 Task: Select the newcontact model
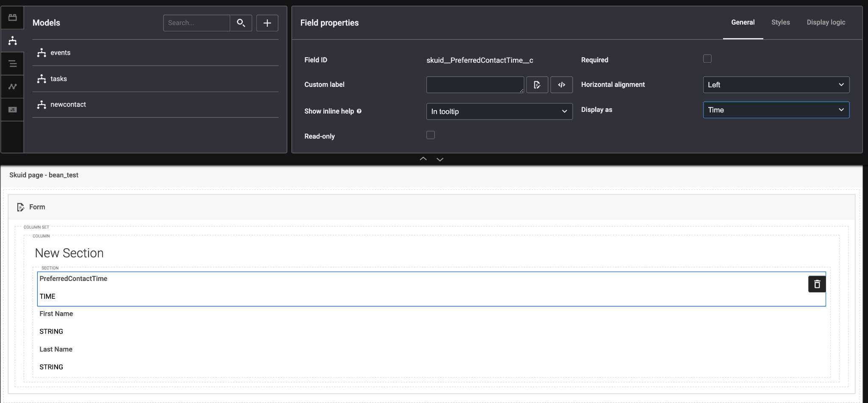click(68, 105)
